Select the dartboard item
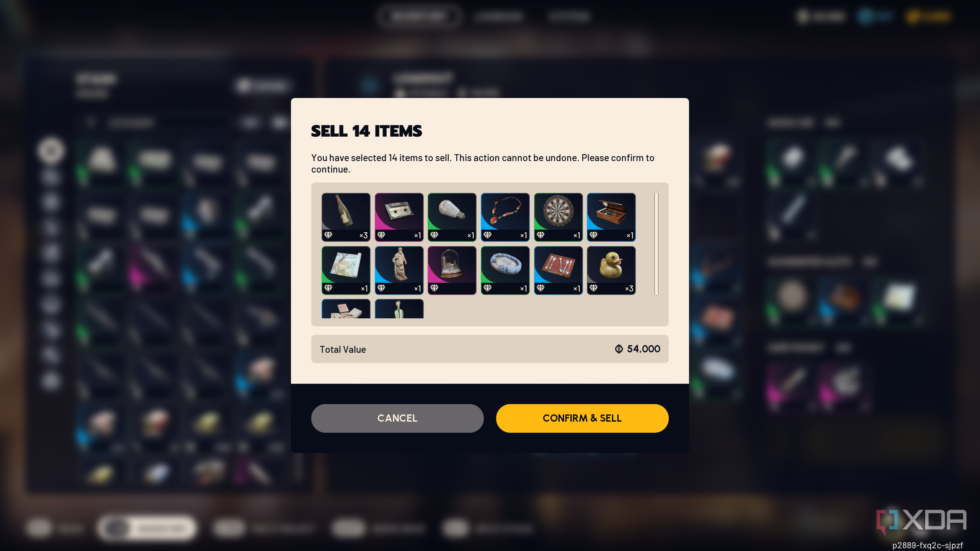 click(x=558, y=217)
